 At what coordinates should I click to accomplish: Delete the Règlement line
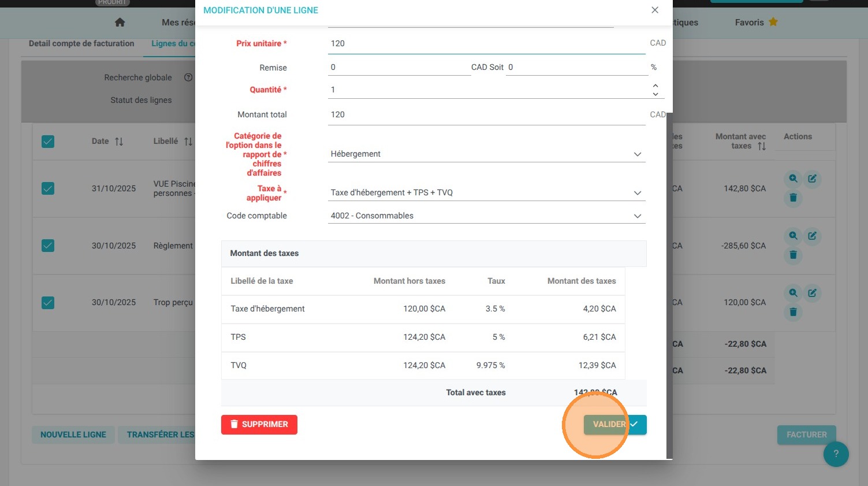(x=794, y=255)
